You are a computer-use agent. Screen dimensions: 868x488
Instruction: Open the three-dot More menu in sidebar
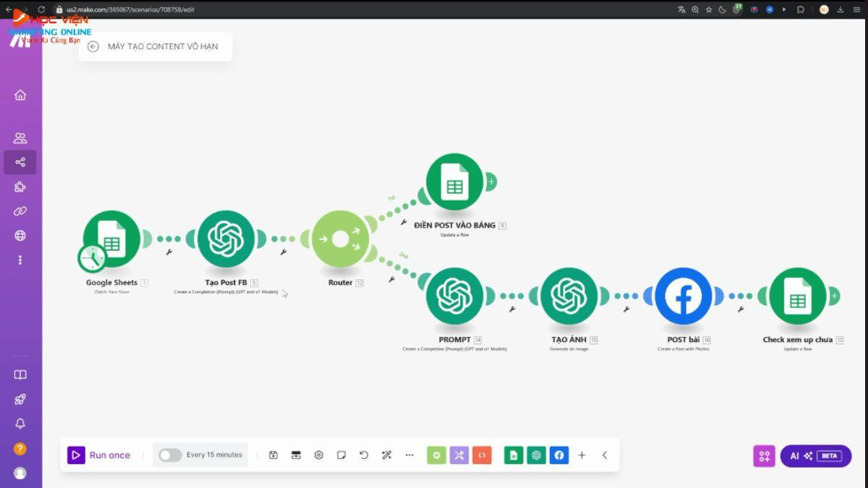coord(20,260)
